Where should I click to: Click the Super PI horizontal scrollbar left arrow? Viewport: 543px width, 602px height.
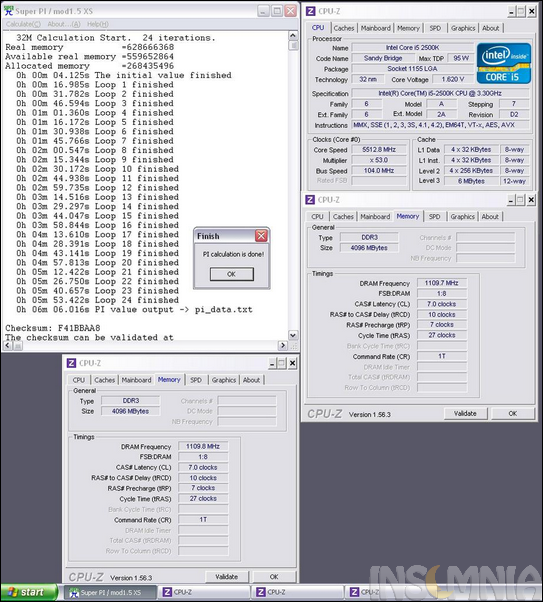coord(8,346)
